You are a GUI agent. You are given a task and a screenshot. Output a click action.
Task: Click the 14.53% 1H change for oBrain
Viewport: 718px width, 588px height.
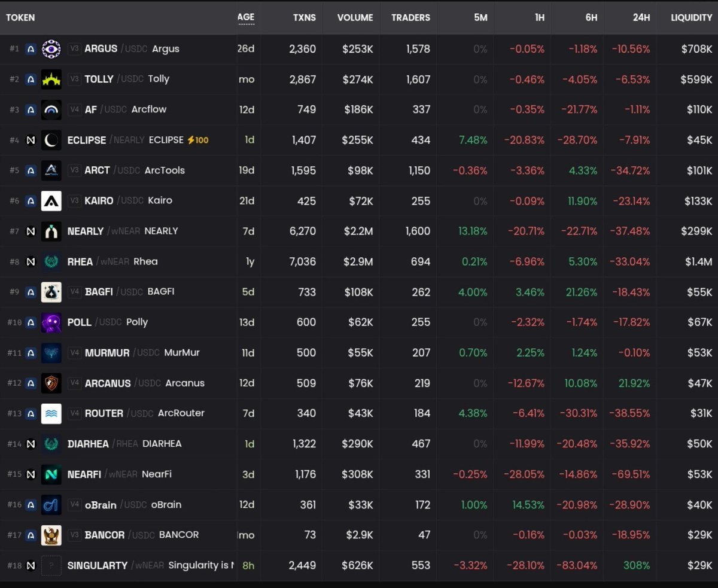pyautogui.click(x=528, y=505)
